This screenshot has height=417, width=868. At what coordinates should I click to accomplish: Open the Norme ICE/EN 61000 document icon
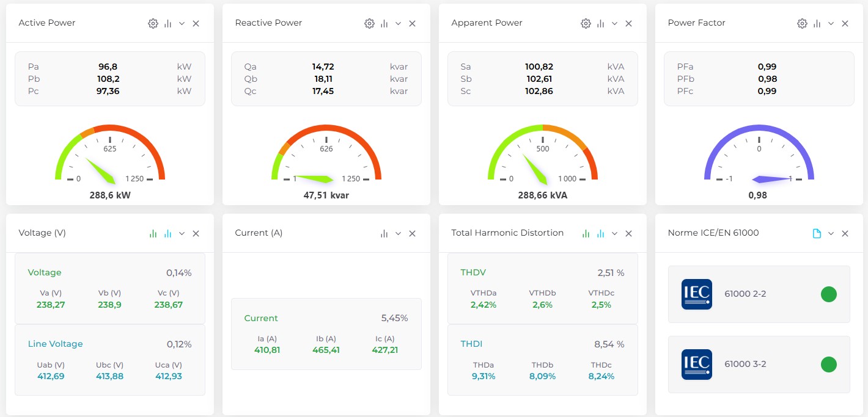(x=817, y=233)
